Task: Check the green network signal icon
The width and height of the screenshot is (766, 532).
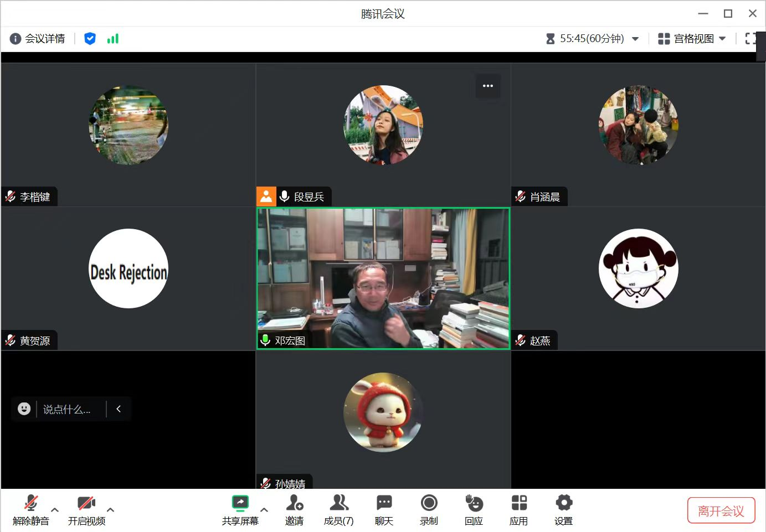Action: [113, 39]
